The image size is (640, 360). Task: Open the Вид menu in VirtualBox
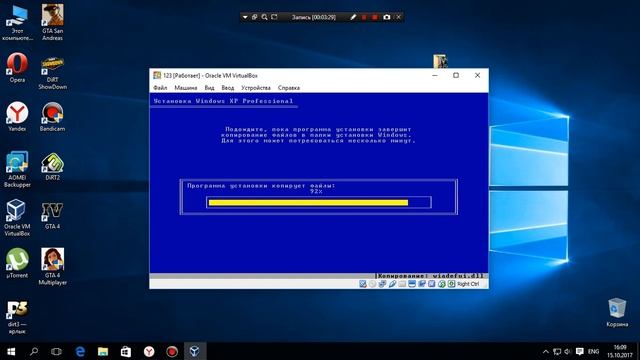click(209, 88)
